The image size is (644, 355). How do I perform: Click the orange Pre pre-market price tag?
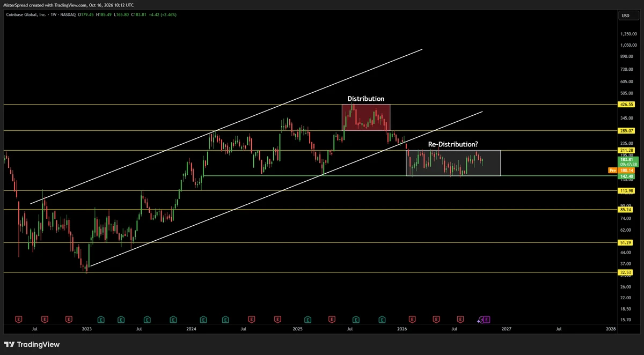612,170
